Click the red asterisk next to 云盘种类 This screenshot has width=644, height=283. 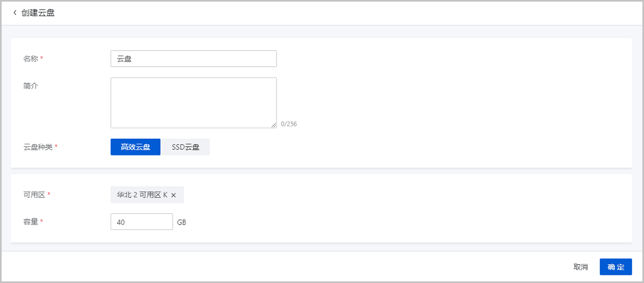click(56, 147)
